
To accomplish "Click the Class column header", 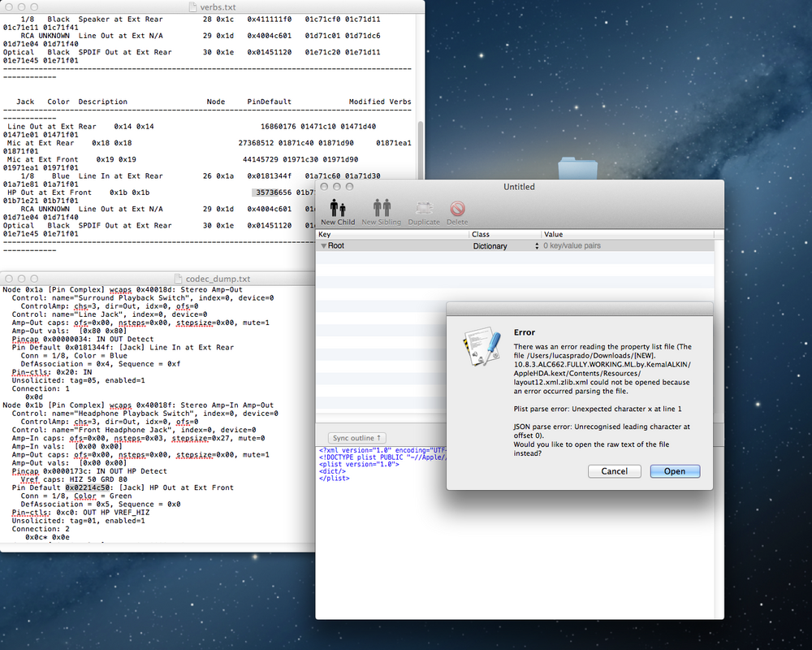I will [504, 234].
